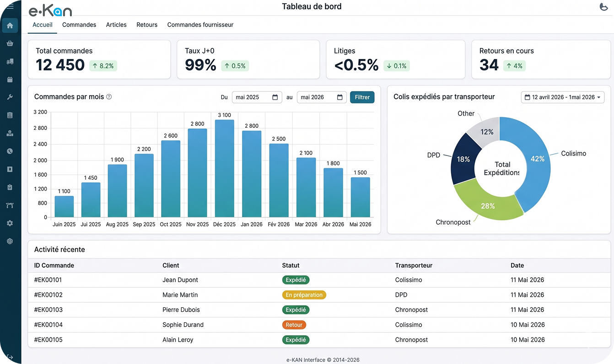Click the Retours en cours 34 value
Screen dimensions: 614x364
pos(489,65)
